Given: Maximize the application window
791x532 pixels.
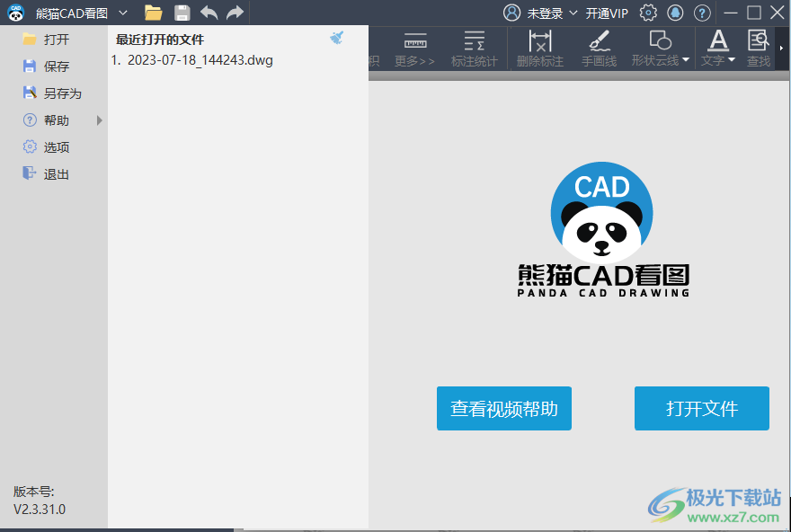Looking at the screenshot, I should pyautogui.click(x=753, y=13).
